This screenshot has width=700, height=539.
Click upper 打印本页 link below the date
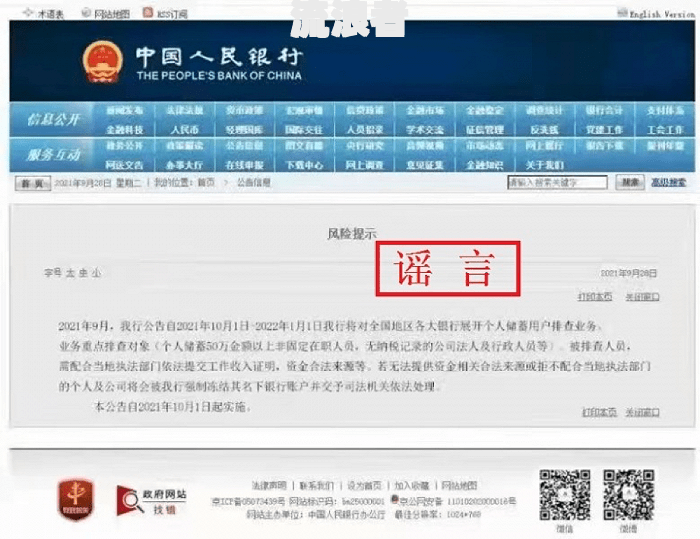click(x=595, y=297)
